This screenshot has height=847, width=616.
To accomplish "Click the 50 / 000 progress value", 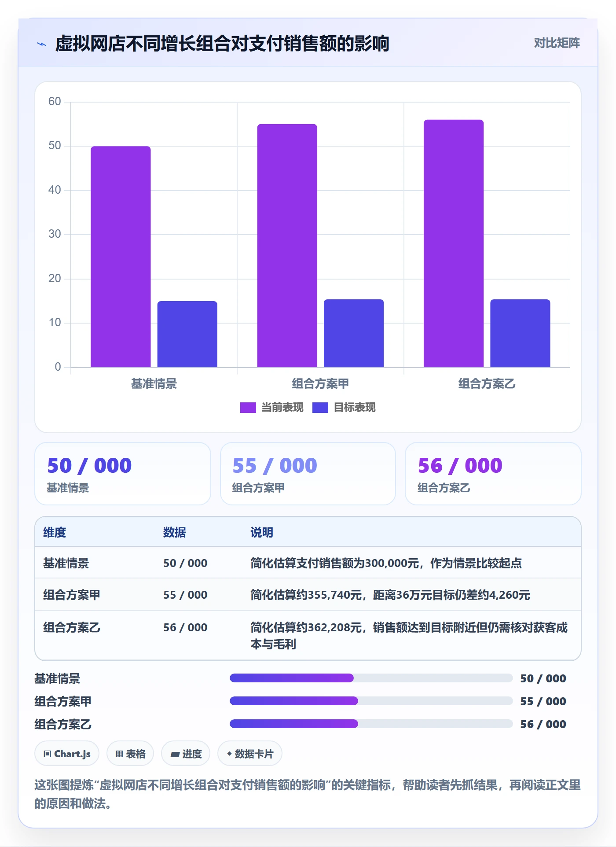I will click(543, 678).
